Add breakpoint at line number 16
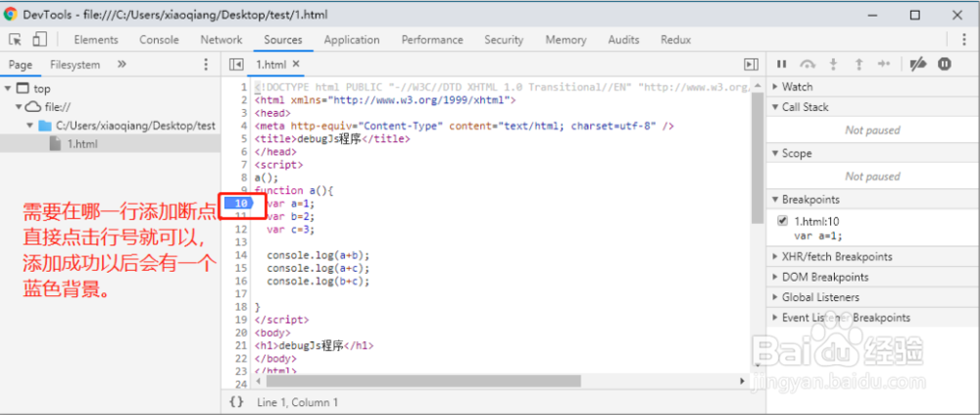Image resolution: width=980 pixels, height=415 pixels. (x=241, y=281)
